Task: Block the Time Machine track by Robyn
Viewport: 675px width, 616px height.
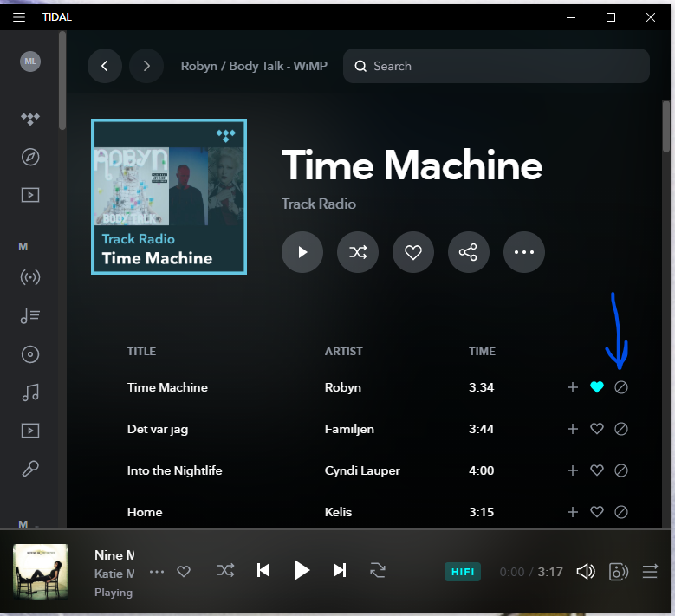Action: tap(621, 387)
